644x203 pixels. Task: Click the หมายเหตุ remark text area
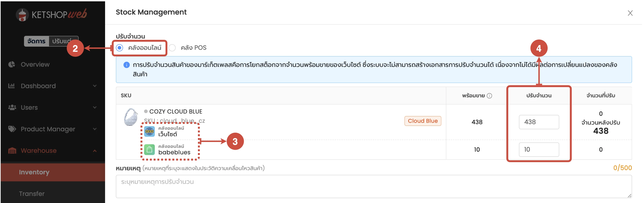(x=373, y=186)
